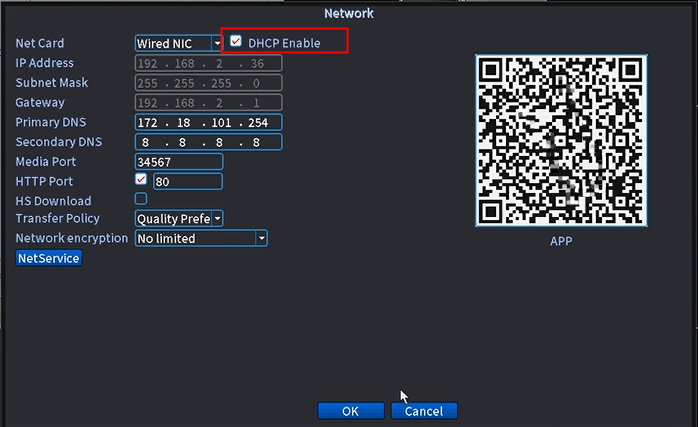Click the greyed Subnet Mask field
Image resolution: width=698 pixels, height=427 pixels.
(208, 83)
